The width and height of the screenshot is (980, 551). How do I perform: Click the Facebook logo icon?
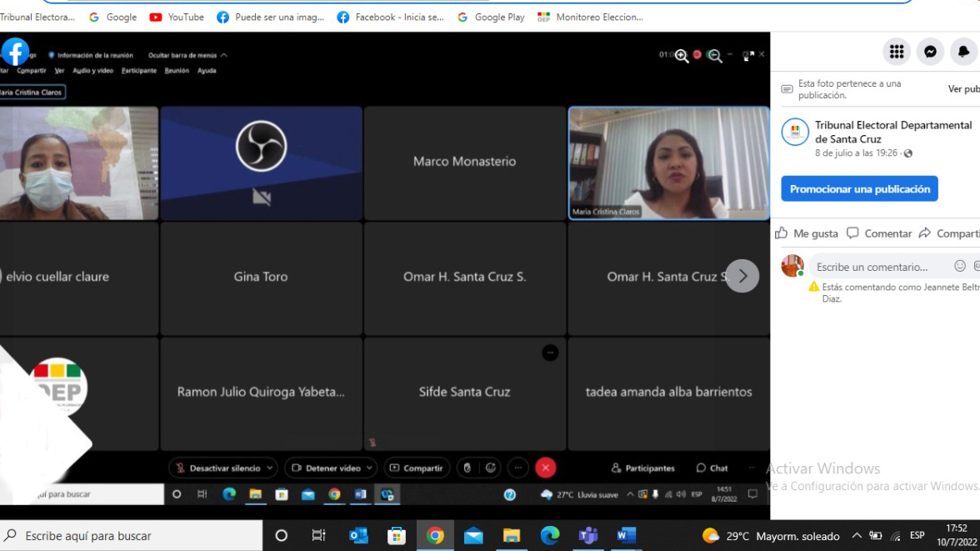coord(16,52)
